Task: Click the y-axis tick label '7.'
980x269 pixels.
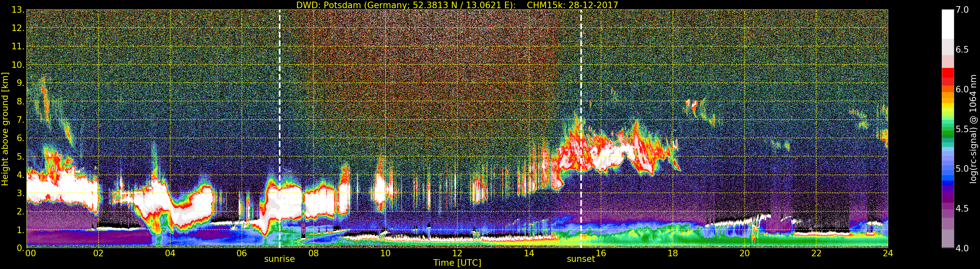Action: [21, 120]
